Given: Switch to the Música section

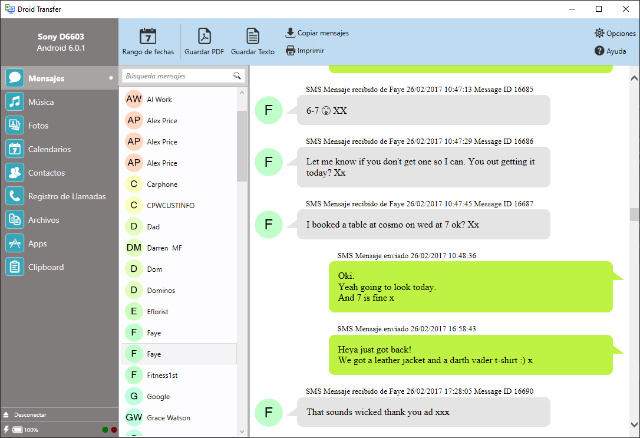Looking at the screenshot, I should click(42, 102).
